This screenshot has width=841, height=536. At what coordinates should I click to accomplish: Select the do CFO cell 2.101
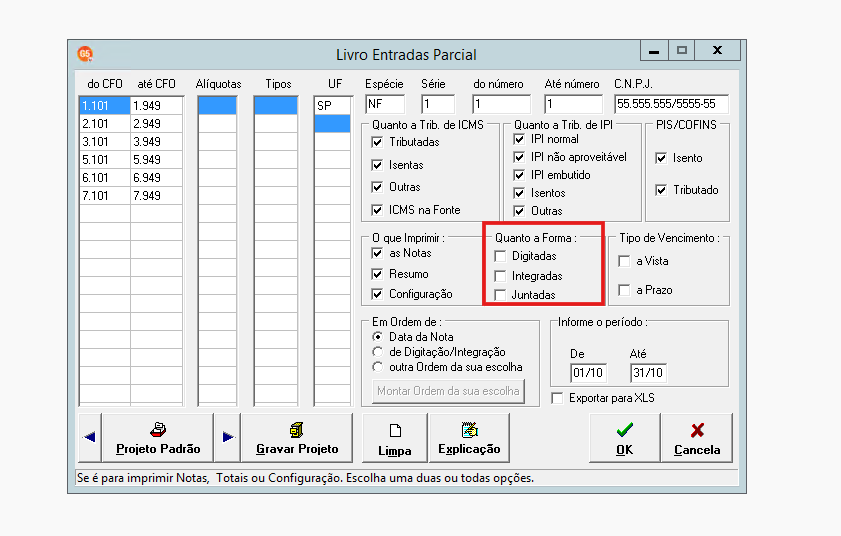(105, 124)
